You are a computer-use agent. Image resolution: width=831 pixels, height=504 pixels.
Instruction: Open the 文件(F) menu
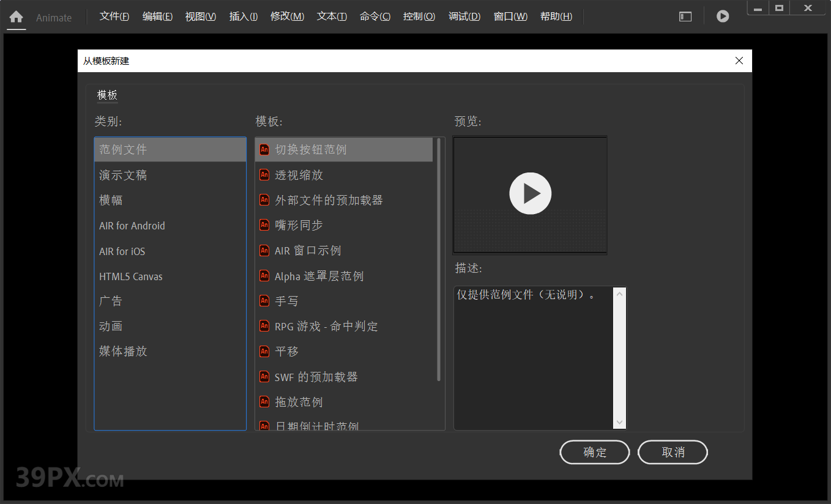114,17
